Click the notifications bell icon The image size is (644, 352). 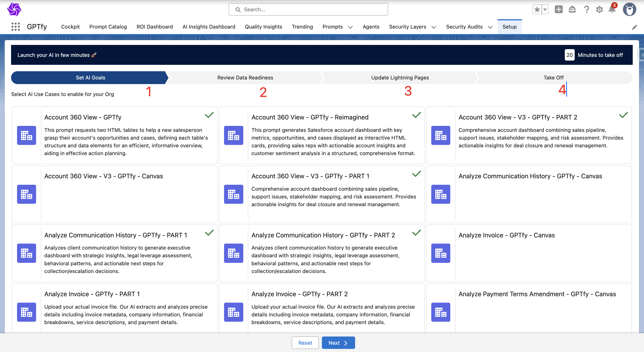pyautogui.click(x=612, y=10)
